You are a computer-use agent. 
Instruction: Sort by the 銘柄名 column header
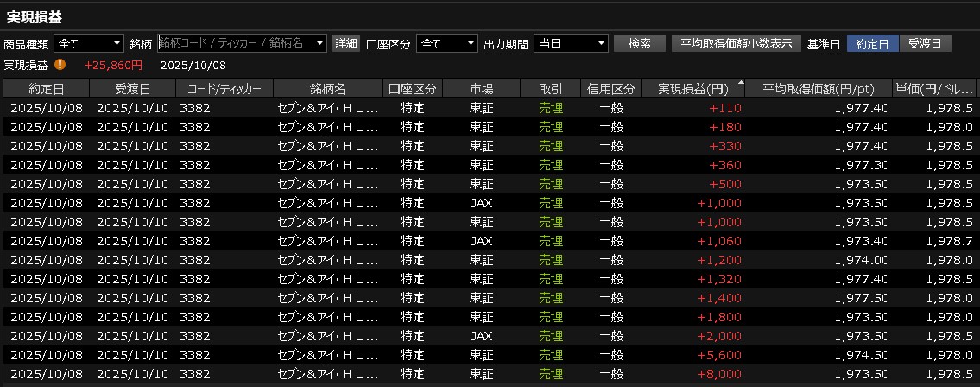327,88
